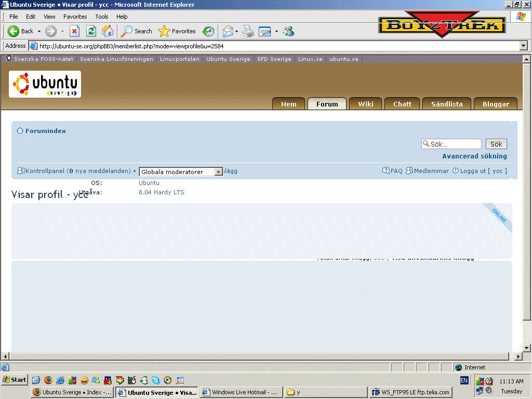Click the vertical scrollbar down arrow

tap(526, 348)
